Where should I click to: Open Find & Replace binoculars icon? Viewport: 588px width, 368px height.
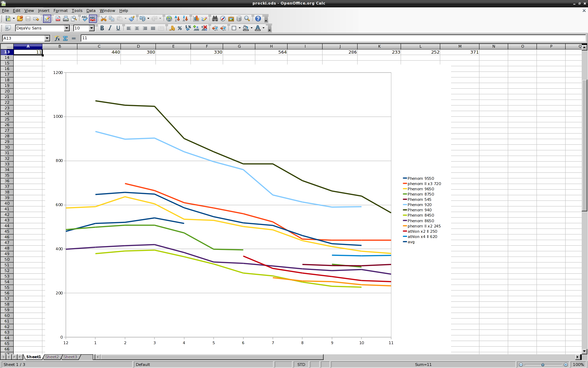tap(215, 19)
